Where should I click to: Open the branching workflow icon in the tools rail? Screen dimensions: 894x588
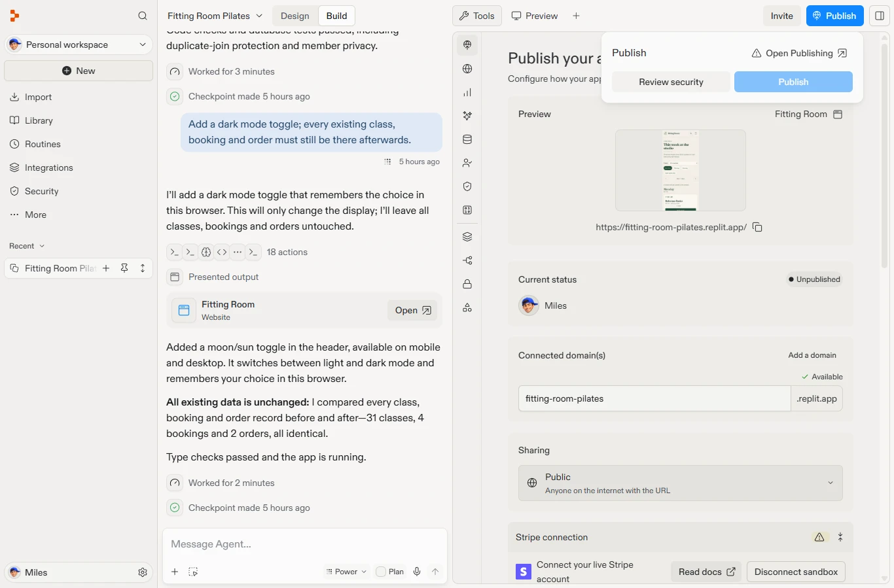click(x=467, y=260)
